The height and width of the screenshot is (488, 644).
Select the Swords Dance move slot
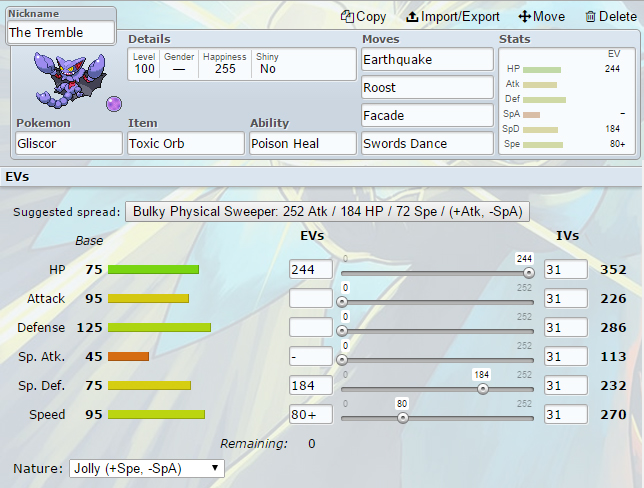[428, 143]
